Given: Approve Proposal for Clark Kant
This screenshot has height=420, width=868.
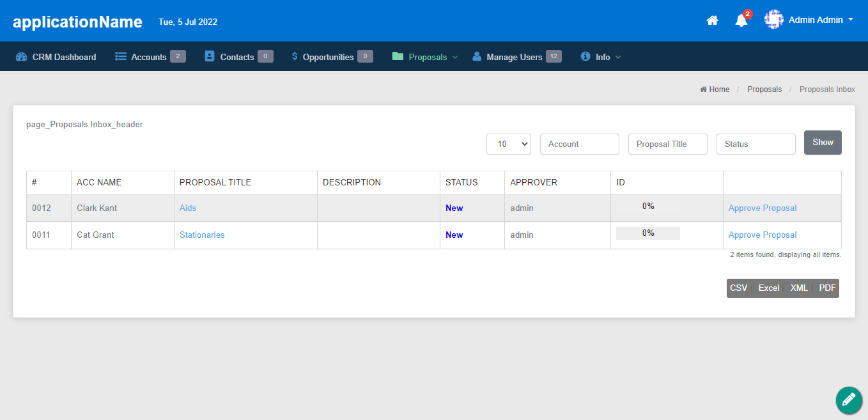Looking at the screenshot, I should [763, 208].
